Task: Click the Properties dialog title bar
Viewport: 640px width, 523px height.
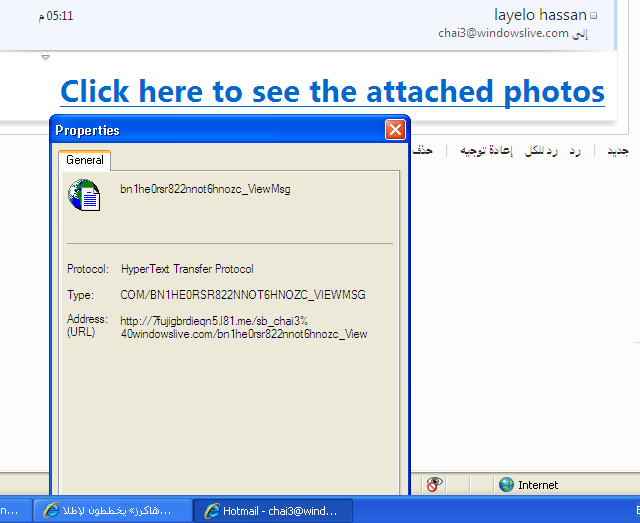Action: pyautogui.click(x=200, y=130)
